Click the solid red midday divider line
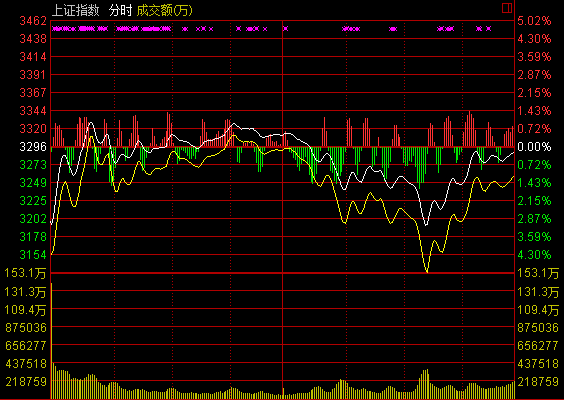The image size is (564, 400). coord(283,209)
